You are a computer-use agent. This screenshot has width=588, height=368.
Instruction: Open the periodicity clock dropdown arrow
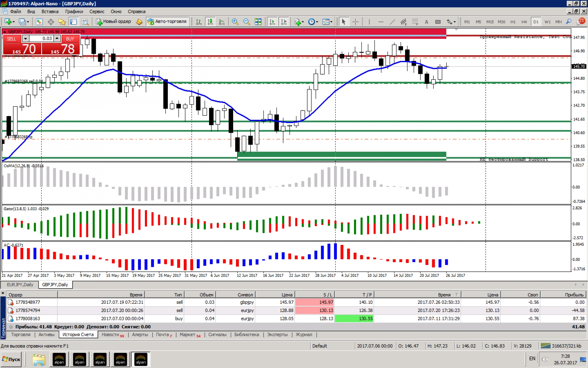pyautogui.click(x=317, y=22)
